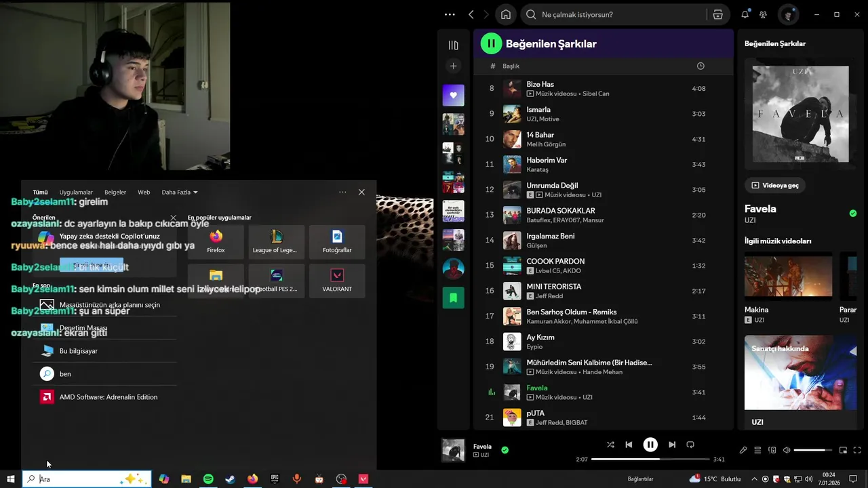This screenshot has width=868, height=488.
Task: Switch to the Uygulamalar tab
Action: tap(76, 192)
